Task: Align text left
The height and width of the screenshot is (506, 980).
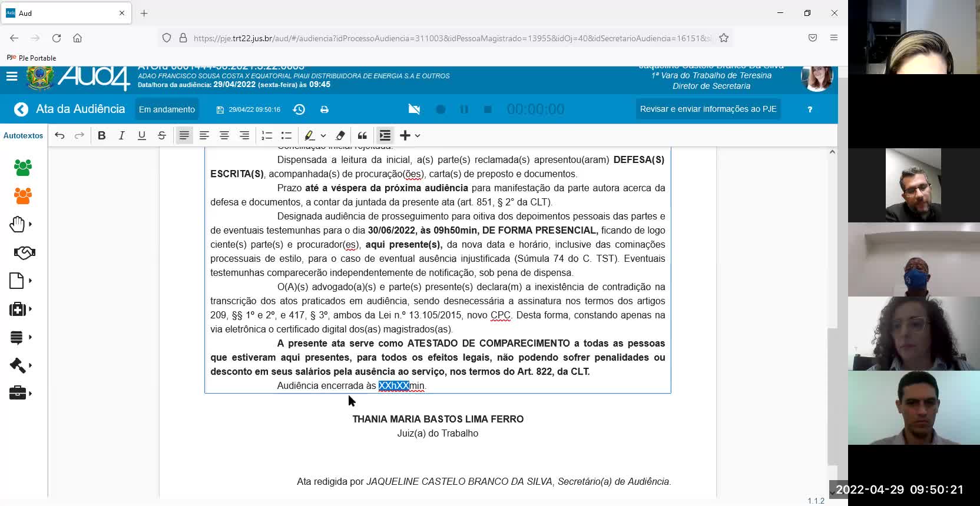Action: pyautogui.click(x=204, y=135)
